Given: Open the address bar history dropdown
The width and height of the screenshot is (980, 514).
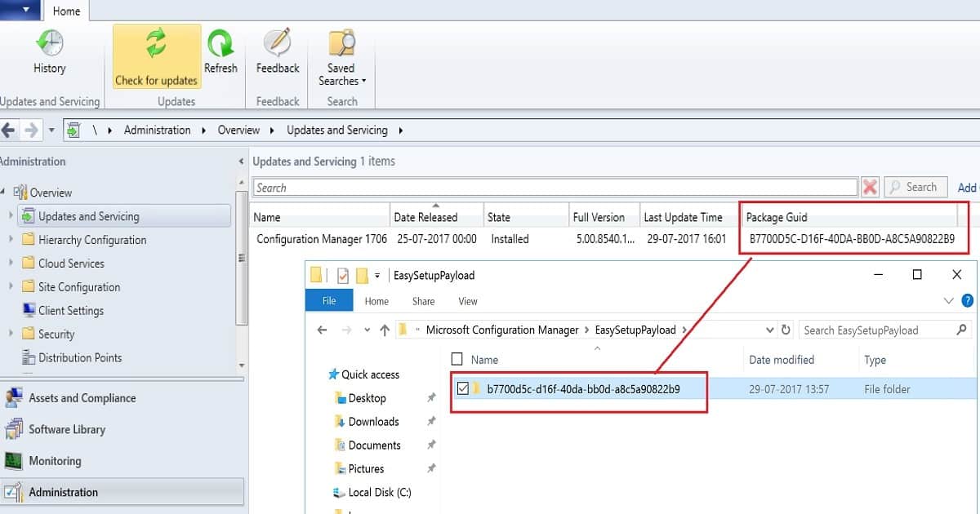Looking at the screenshot, I should [x=769, y=330].
